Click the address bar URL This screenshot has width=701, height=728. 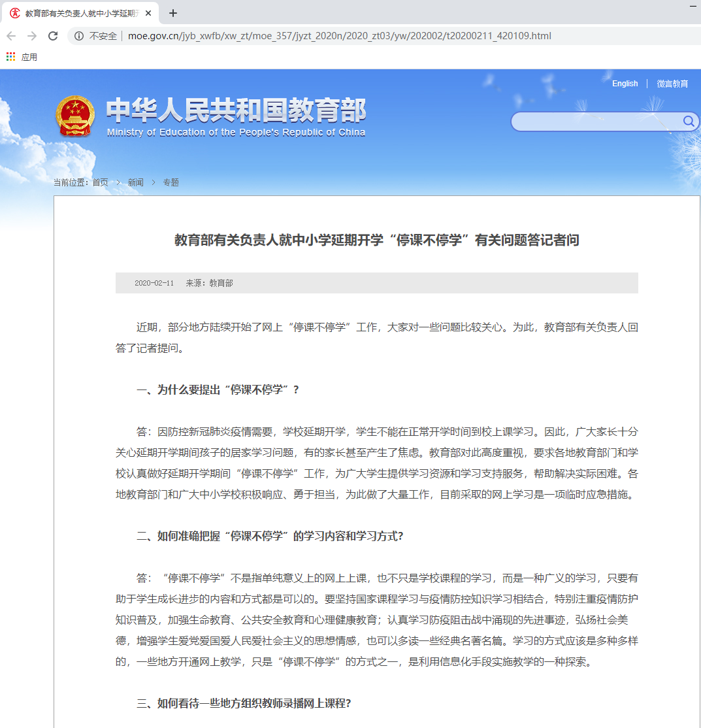coord(339,36)
